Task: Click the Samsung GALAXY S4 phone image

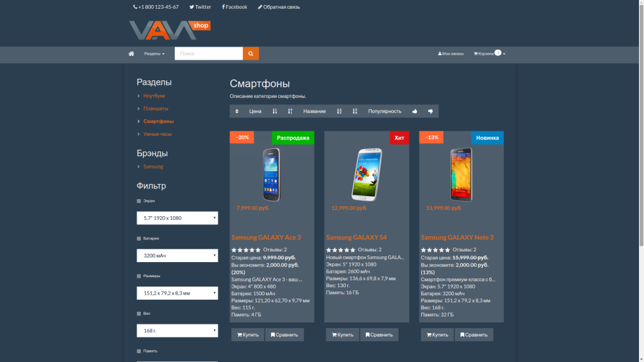Action: [x=367, y=175]
